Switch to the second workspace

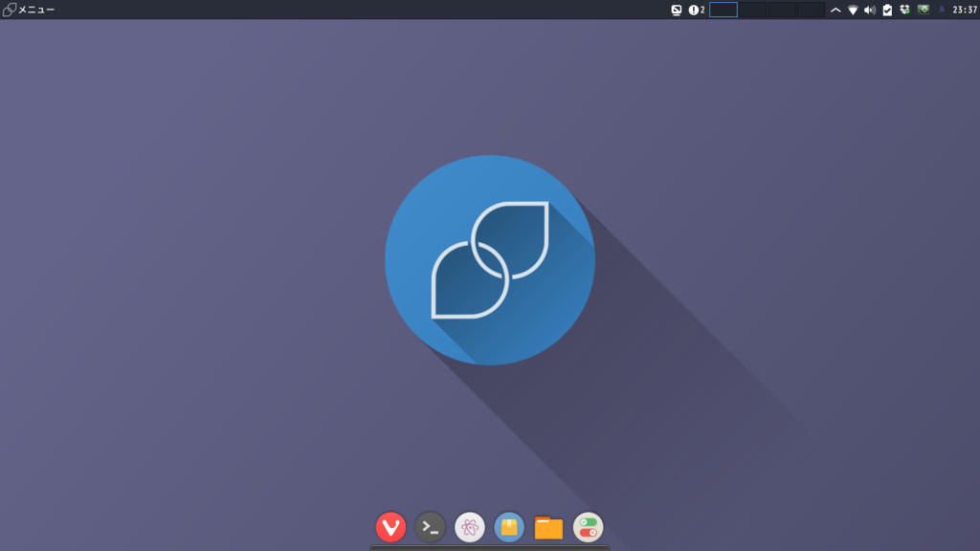[x=752, y=10]
